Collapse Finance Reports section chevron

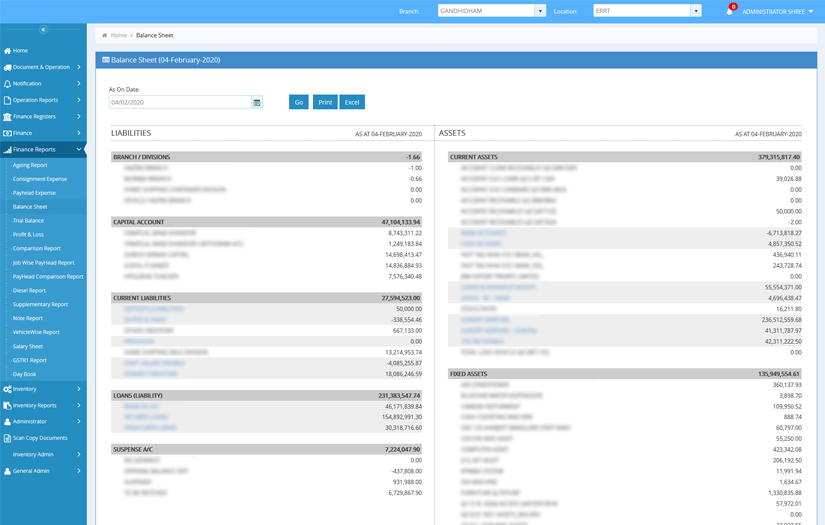[79, 149]
